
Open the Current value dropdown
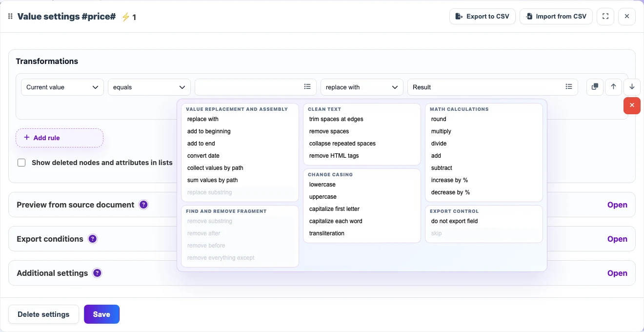coord(62,87)
